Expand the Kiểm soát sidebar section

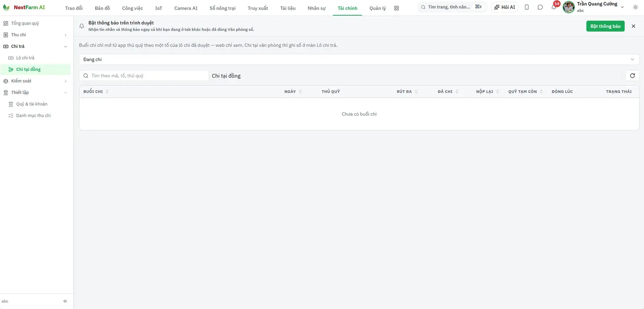(36, 81)
